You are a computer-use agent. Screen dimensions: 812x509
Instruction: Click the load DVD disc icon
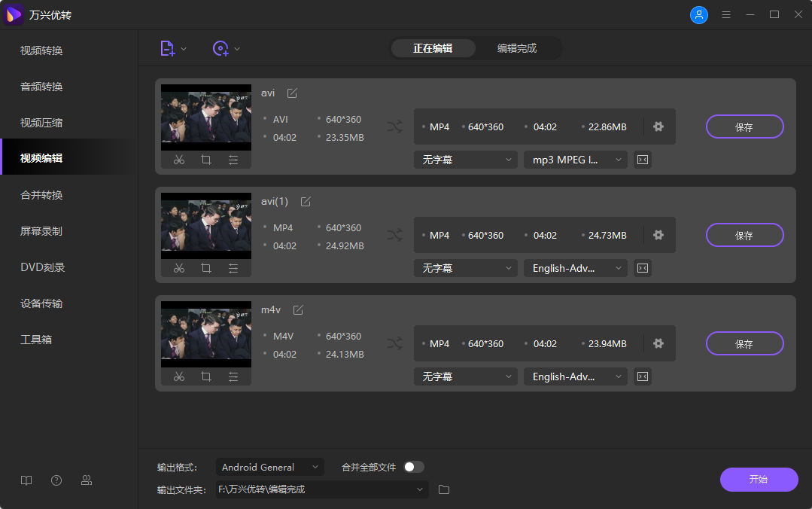[220, 48]
